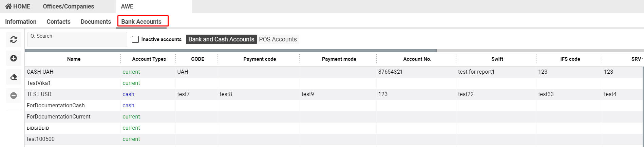Image resolution: width=644 pixels, height=147 pixels.
Task: Click the Account No. column header
Action: point(417,59)
